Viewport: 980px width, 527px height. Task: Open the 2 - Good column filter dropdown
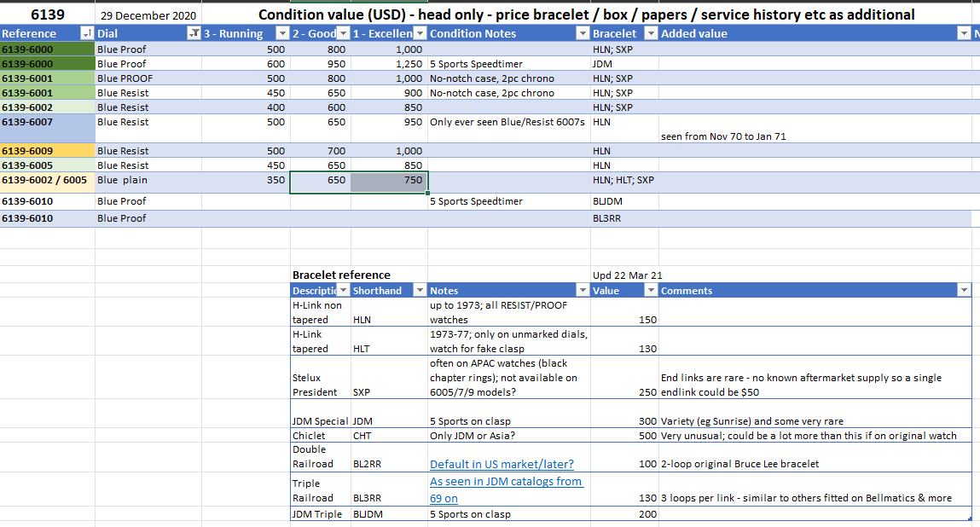[343, 33]
